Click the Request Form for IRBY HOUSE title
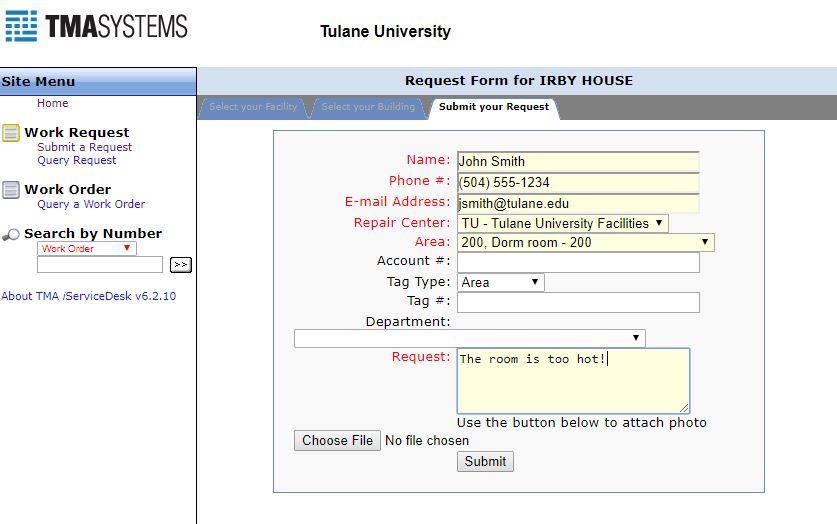 pos(519,81)
